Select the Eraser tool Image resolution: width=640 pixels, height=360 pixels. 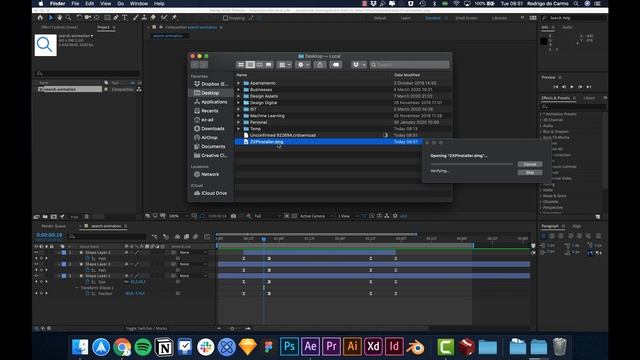coord(153,18)
